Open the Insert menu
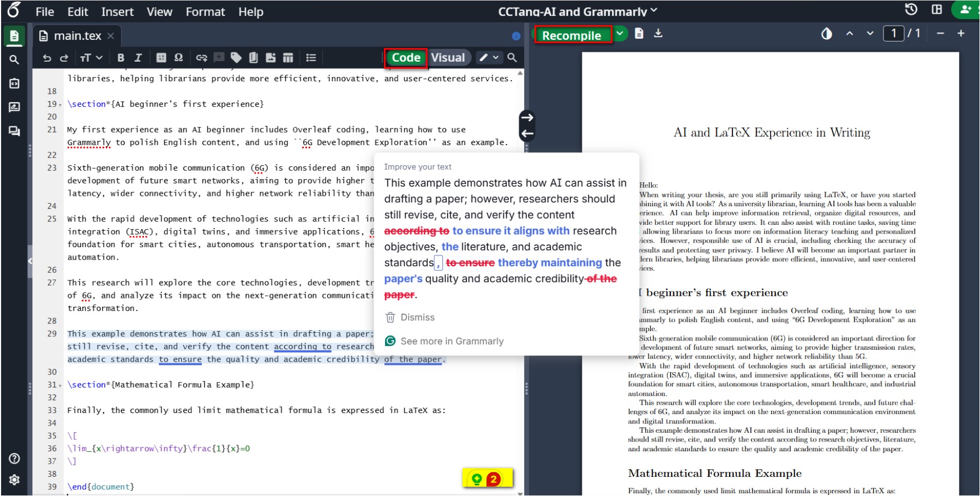 (117, 11)
